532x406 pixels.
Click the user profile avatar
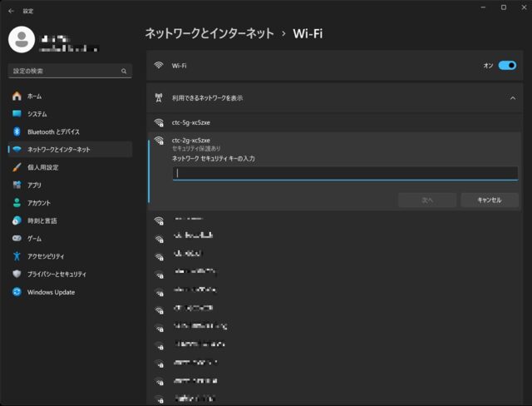click(22, 39)
